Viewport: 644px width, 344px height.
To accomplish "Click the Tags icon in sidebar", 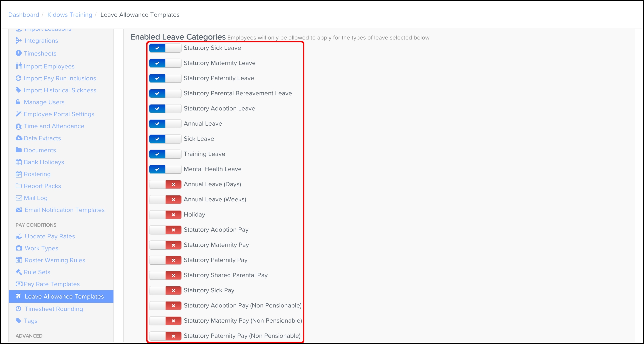I will 18,321.
